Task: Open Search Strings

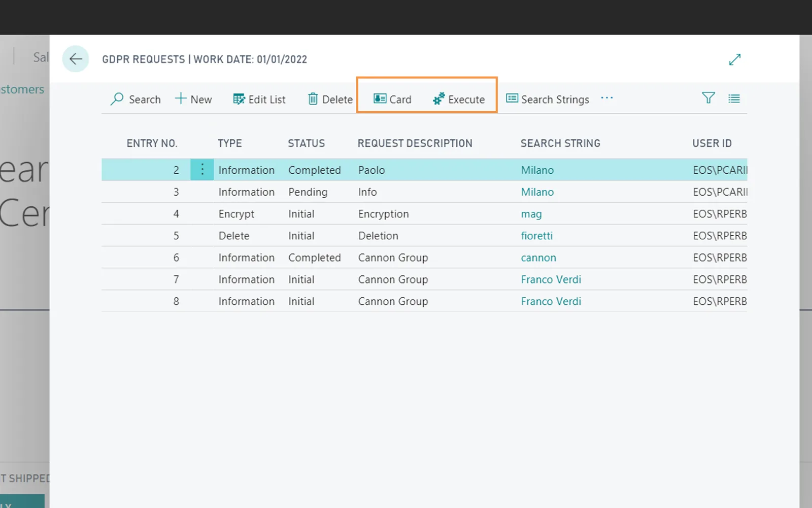Action: [x=548, y=99]
